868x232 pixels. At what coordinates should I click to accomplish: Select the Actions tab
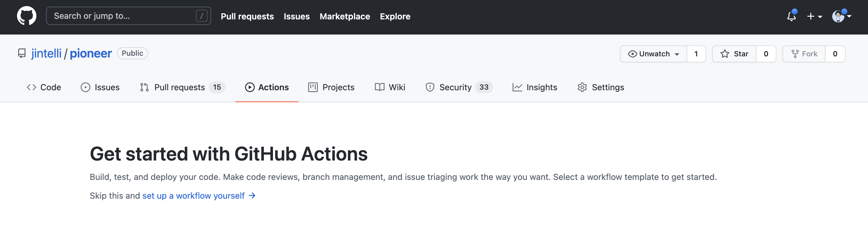click(267, 87)
